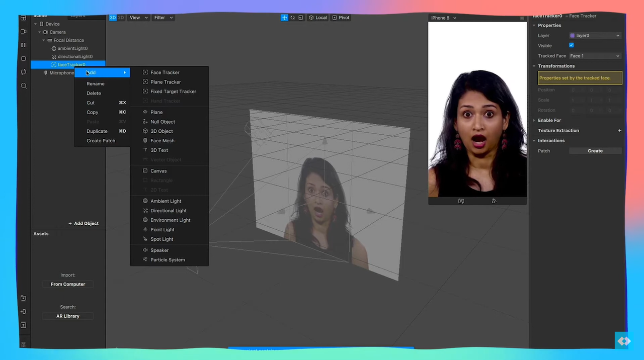Image resolution: width=644 pixels, height=360 pixels.
Task: Collapse the Interactions section
Action: [x=534, y=141]
